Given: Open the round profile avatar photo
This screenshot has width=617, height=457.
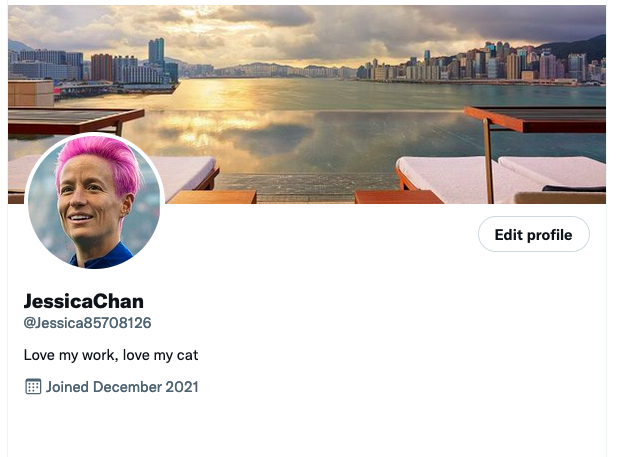Looking at the screenshot, I should point(94,202).
